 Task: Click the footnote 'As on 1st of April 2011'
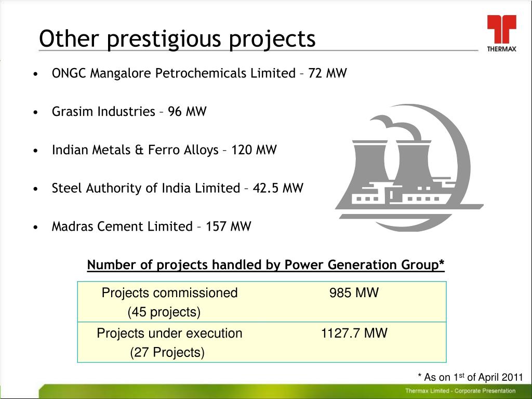click(470, 377)
